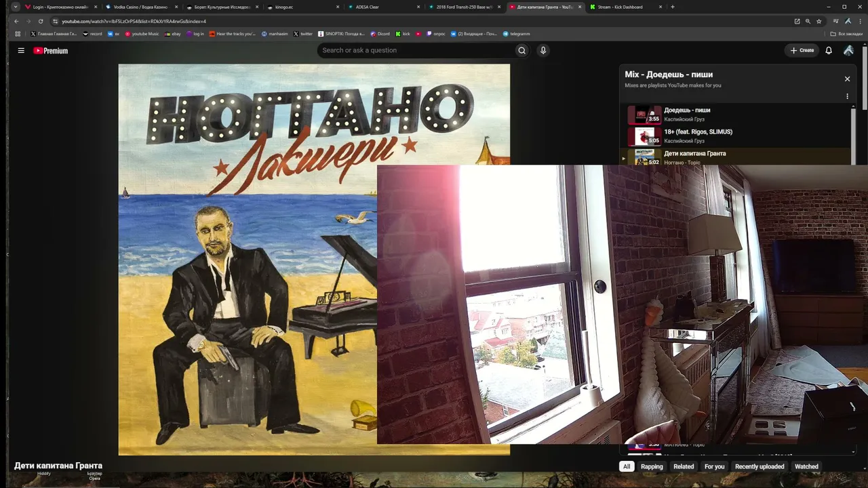The image size is (868, 488).
Task: Select 'Дети капитана Гранта' playlist title
Action: [694, 153]
